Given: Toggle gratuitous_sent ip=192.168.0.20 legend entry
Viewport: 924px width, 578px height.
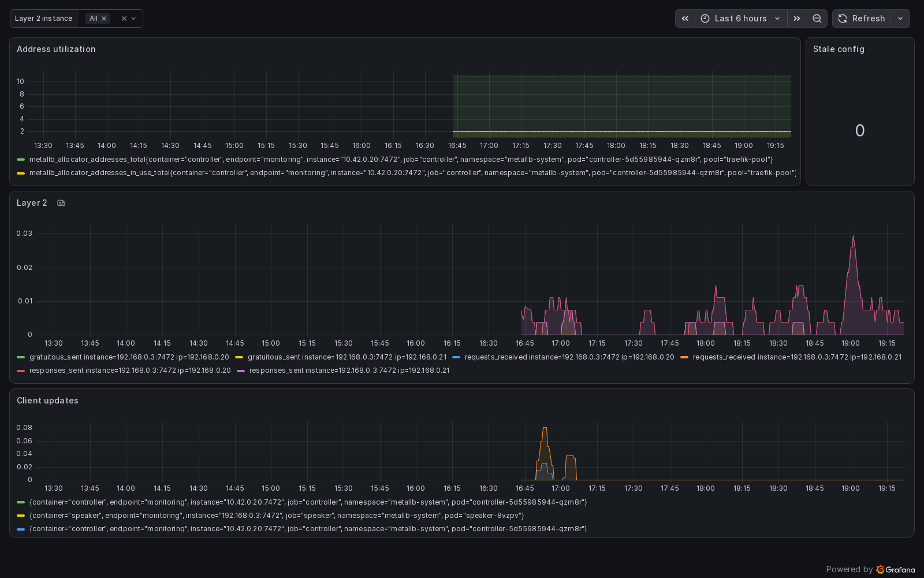Looking at the screenshot, I should [x=129, y=357].
